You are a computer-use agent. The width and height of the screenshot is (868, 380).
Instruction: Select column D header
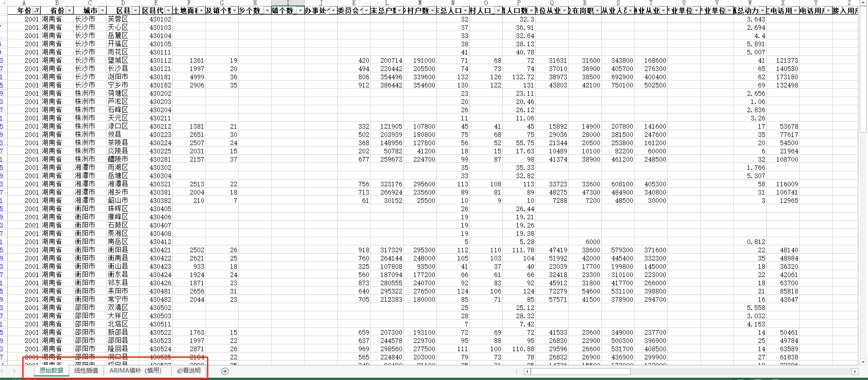pyautogui.click(x=123, y=3)
